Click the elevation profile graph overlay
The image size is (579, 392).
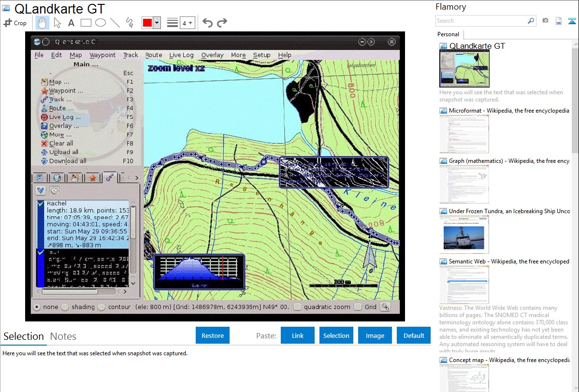199,272
